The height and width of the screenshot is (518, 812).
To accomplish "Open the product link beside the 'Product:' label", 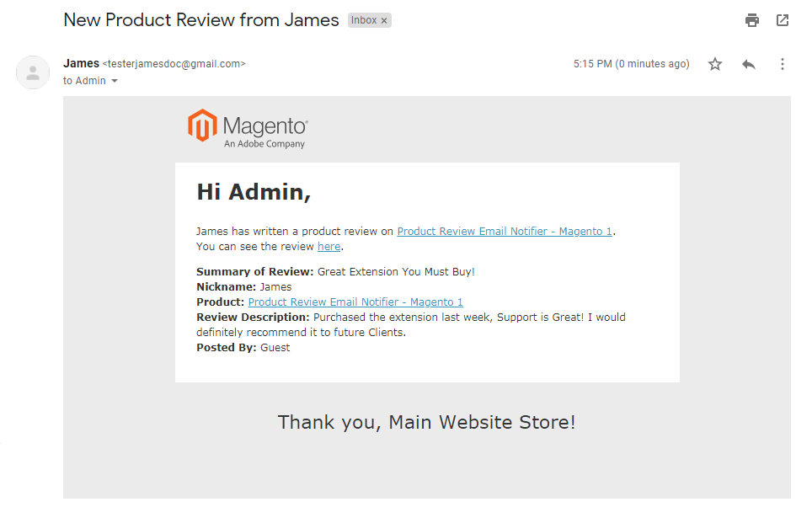I will point(355,302).
